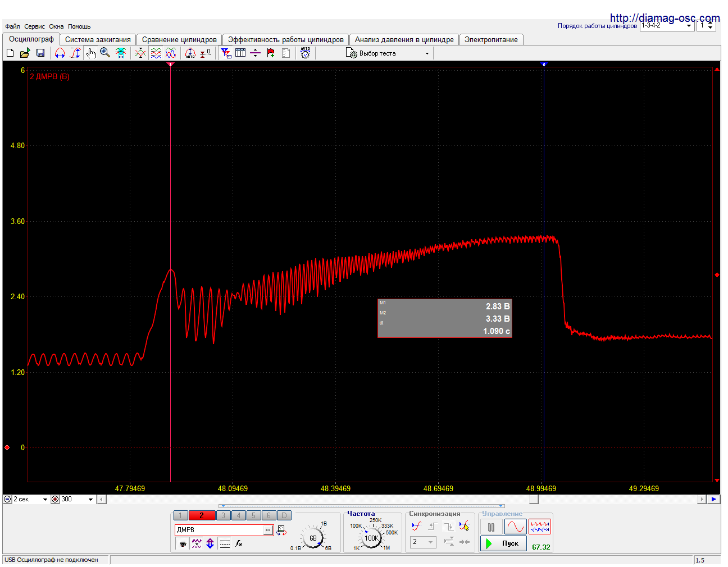Click the zero level reset icon
Screen dimensions: 728x567
pos(206,53)
